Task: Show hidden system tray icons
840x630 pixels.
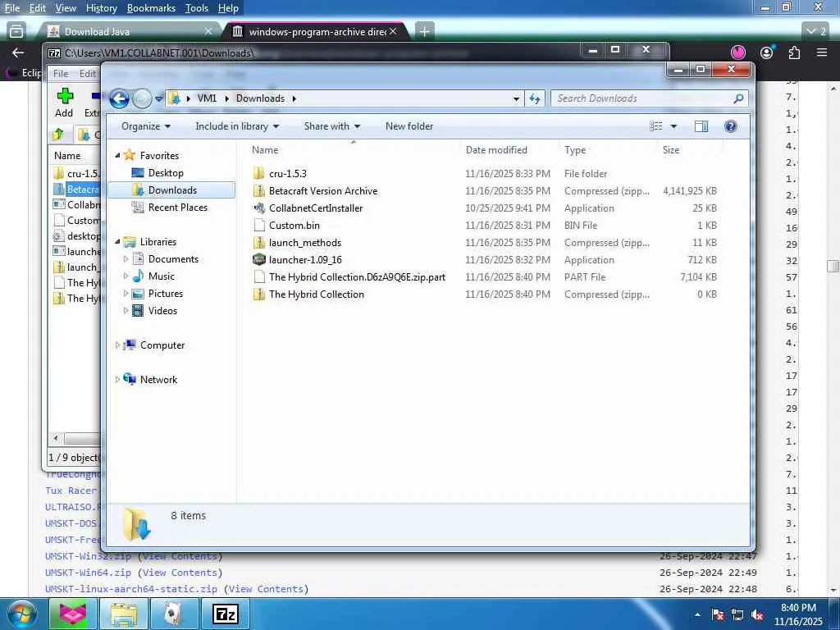Action: pyautogui.click(x=697, y=614)
